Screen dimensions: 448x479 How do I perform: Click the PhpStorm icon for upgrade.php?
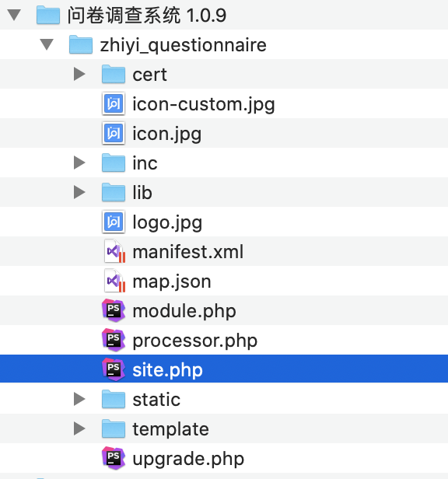(114, 458)
